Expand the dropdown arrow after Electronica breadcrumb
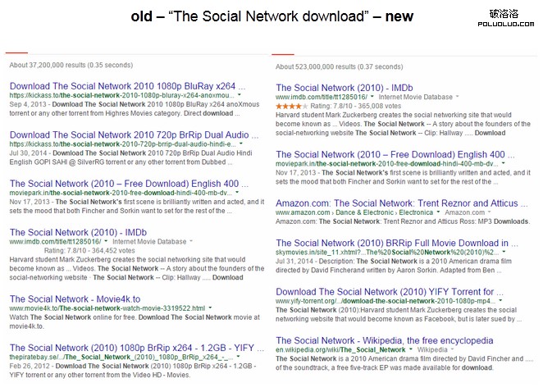Screen dimensions: 543x392 click(438, 212)
